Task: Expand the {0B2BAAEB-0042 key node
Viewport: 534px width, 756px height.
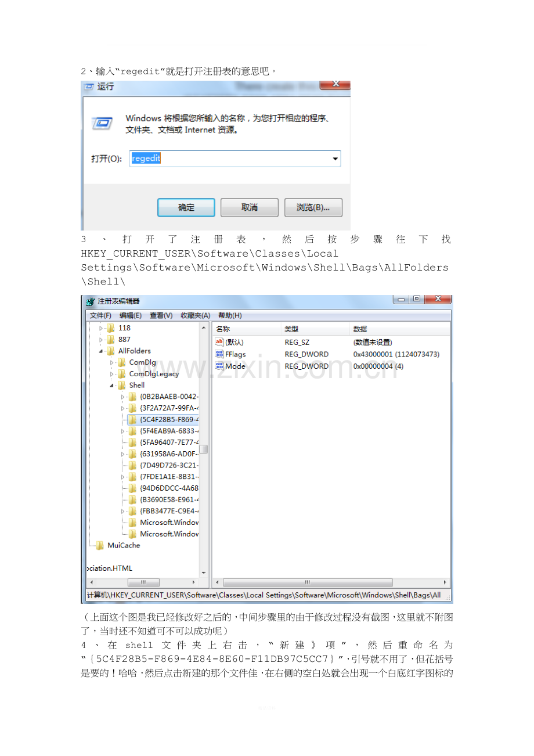Action: click(123, 397)
